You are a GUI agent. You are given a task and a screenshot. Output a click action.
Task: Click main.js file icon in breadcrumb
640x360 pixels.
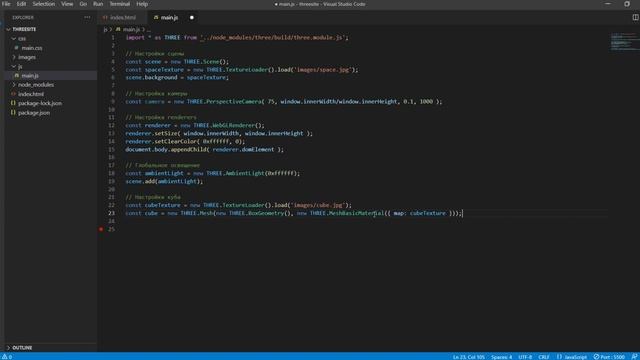[118, 29]
